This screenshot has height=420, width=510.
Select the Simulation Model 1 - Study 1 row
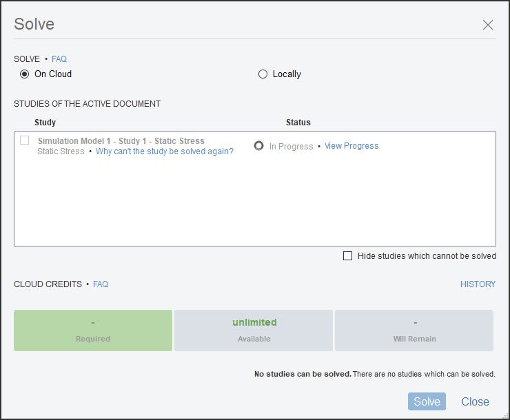point(121,141)
